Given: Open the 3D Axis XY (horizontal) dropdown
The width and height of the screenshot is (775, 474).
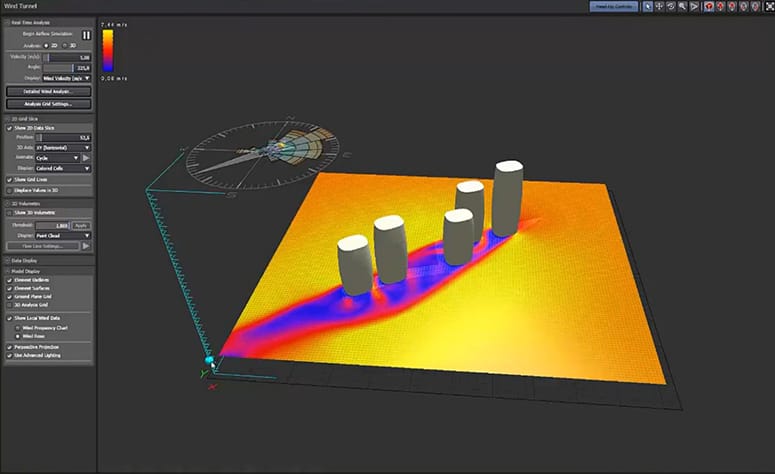Looking at the screenshot, I should click(x=65, y=147).
